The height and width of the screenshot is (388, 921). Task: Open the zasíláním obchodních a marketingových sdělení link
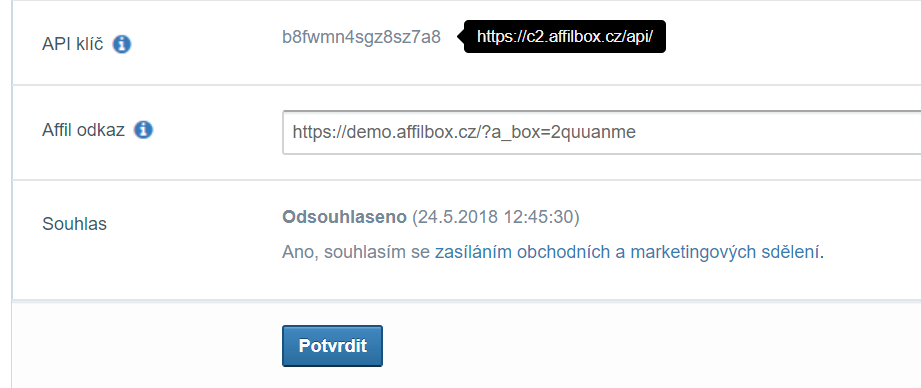(627, 252)
